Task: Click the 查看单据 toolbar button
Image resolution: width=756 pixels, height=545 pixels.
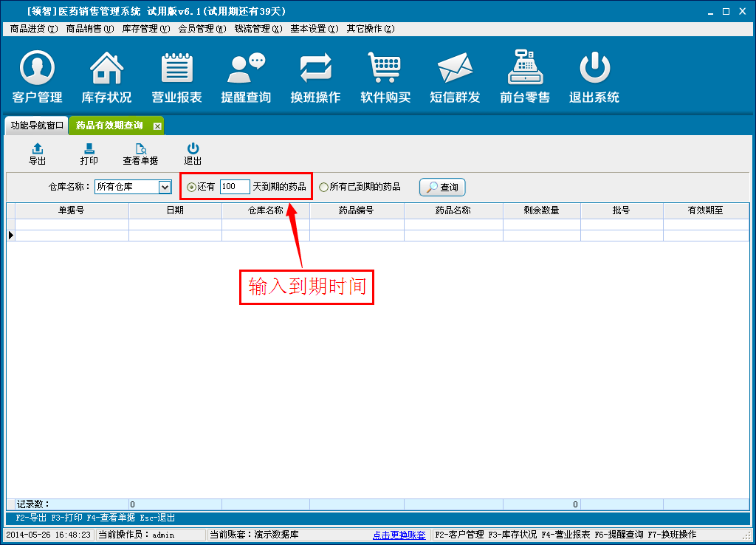Action: [140, 154]
